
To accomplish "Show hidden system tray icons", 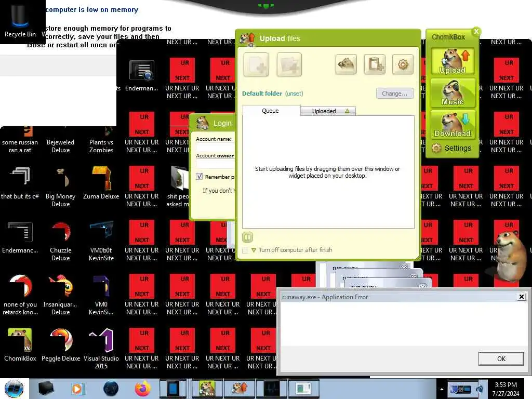I will click(x=442, y=389).
